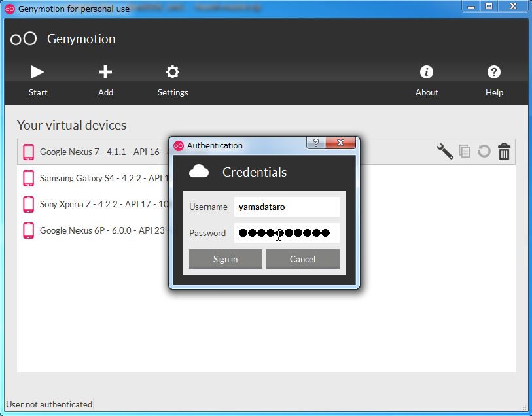Select Google Nexus 6P device row
Screen dimensions: 532x416
[x=98, y=230]
